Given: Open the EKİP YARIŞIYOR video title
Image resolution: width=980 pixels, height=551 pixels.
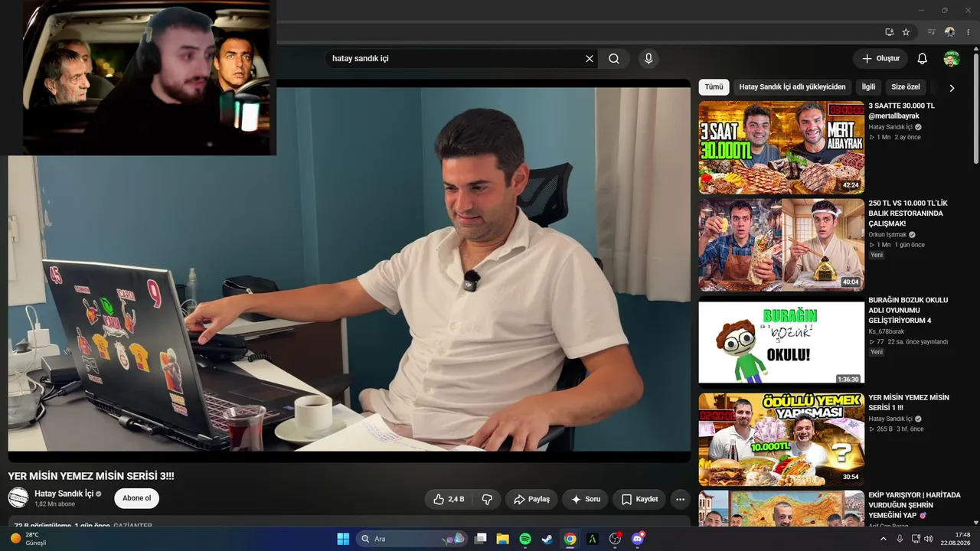Looking at the screenshot, I should click(914, 505).
